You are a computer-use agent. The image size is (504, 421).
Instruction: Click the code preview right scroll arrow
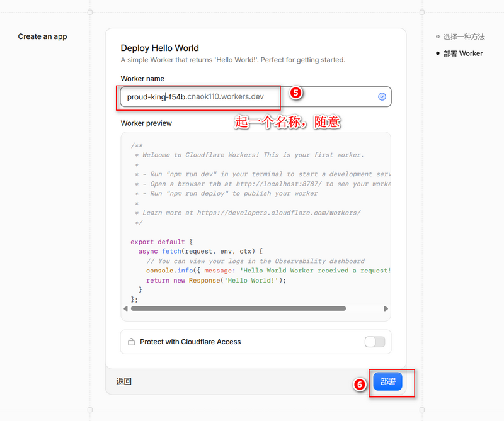386,308
